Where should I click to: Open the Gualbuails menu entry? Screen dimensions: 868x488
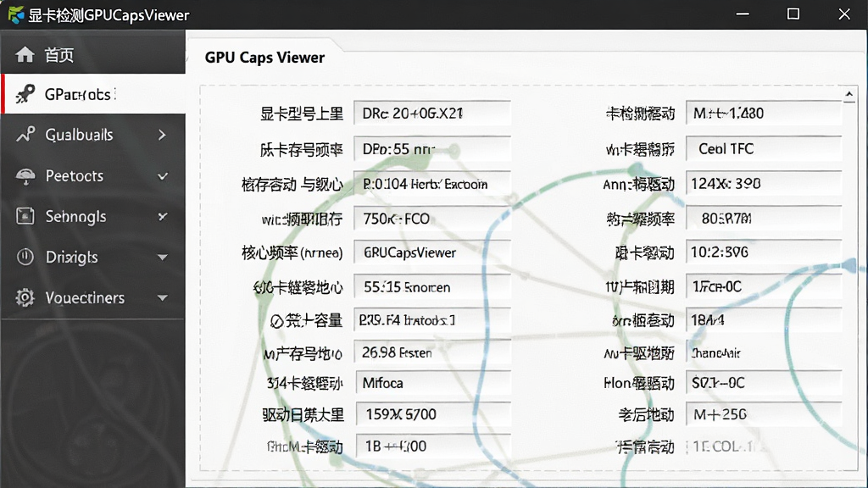pos(93,135)
